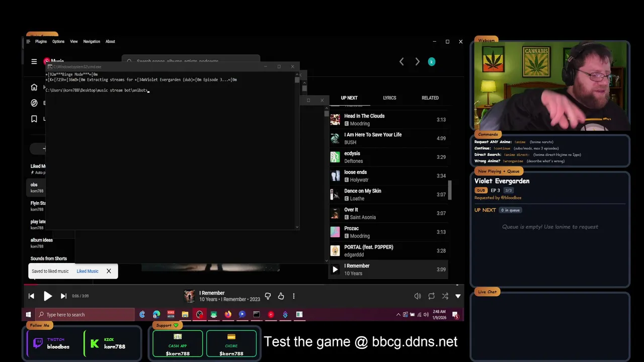Open the Command Prompt taskbar icon
Image resolution: width=644 pixels, height=362 pixels.
[257, 315]
